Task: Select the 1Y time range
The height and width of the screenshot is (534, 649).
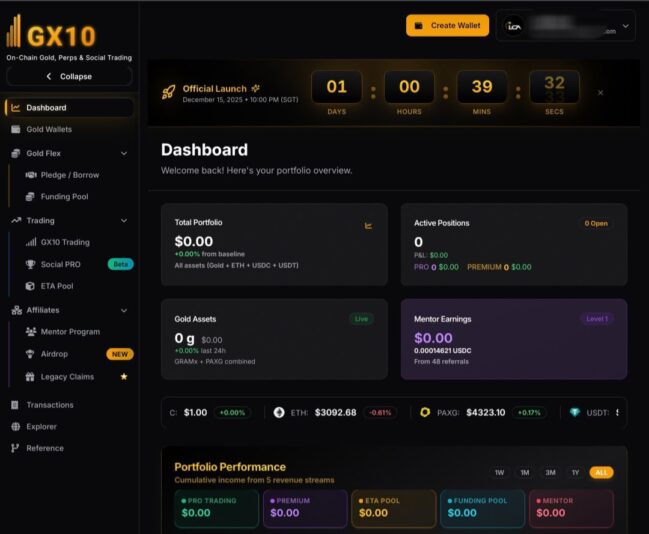Action: click(x=574, y=472)
